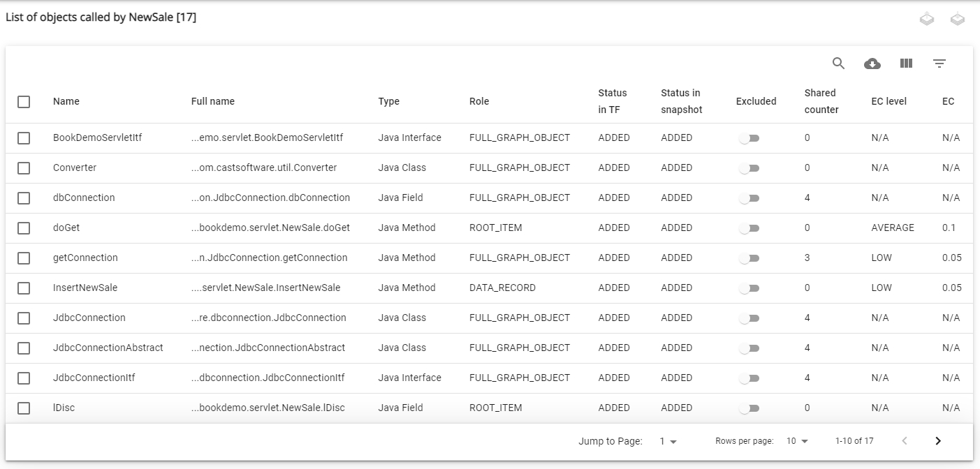Tick the checkbox for InsertNewSale
The height and width of the screenshot is (469, 980).
click(x=24, y=288)
